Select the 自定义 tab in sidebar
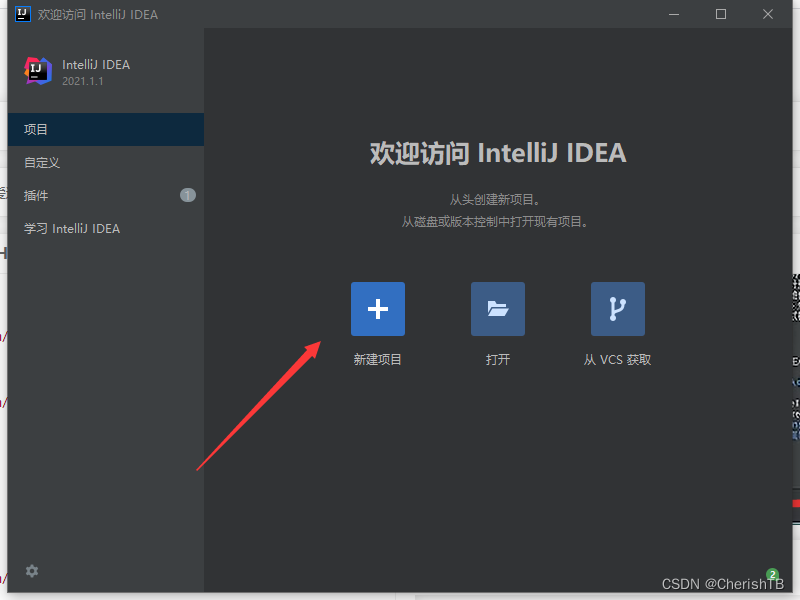The width and height of the screenshot is (800, 600). coord(106,163)
